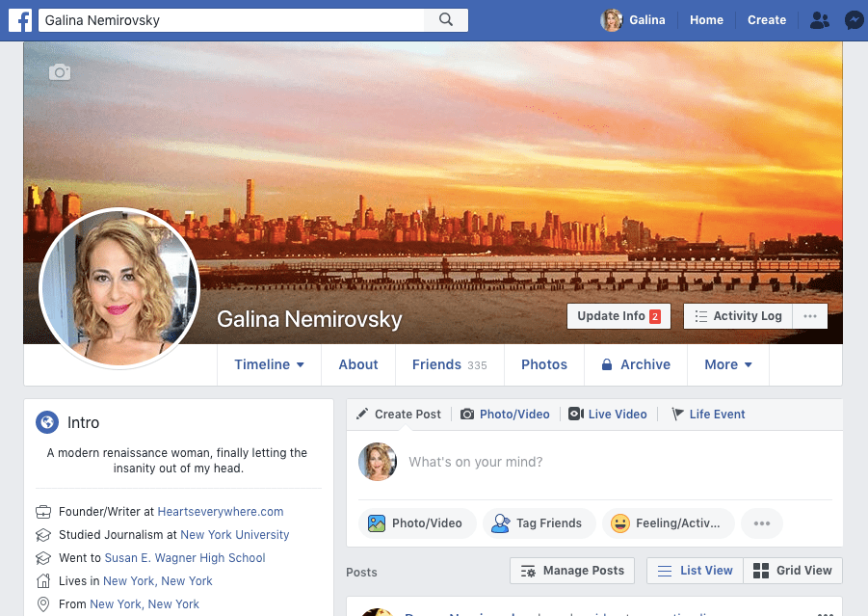868x616 pixels.
Task: Expand the Timeline dropdown
Action: pos(270,364)
